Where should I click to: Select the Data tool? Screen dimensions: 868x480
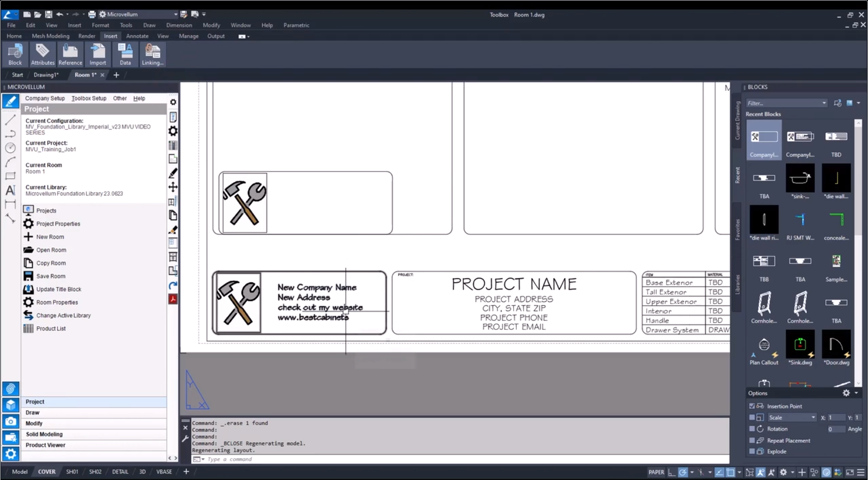coord(125,54)
